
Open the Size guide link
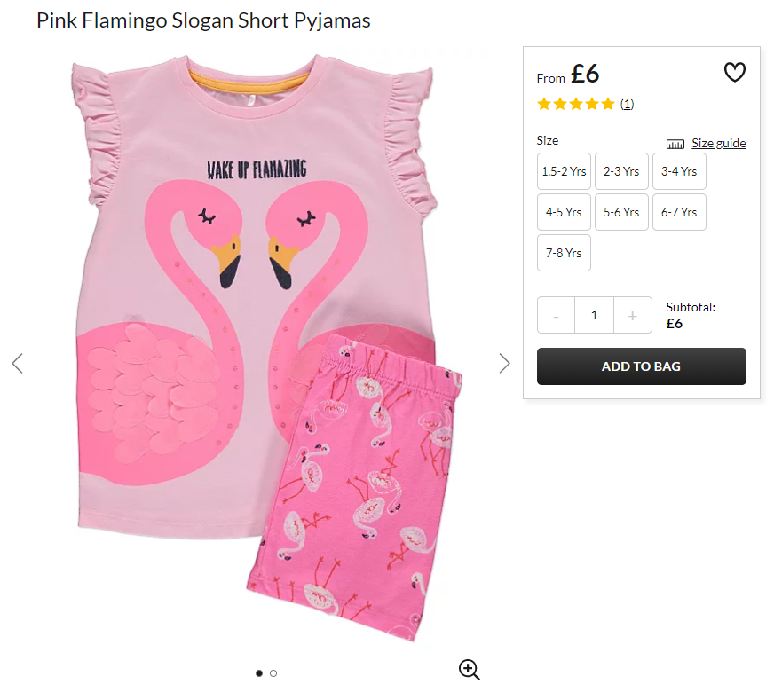(x=719, y=143)
